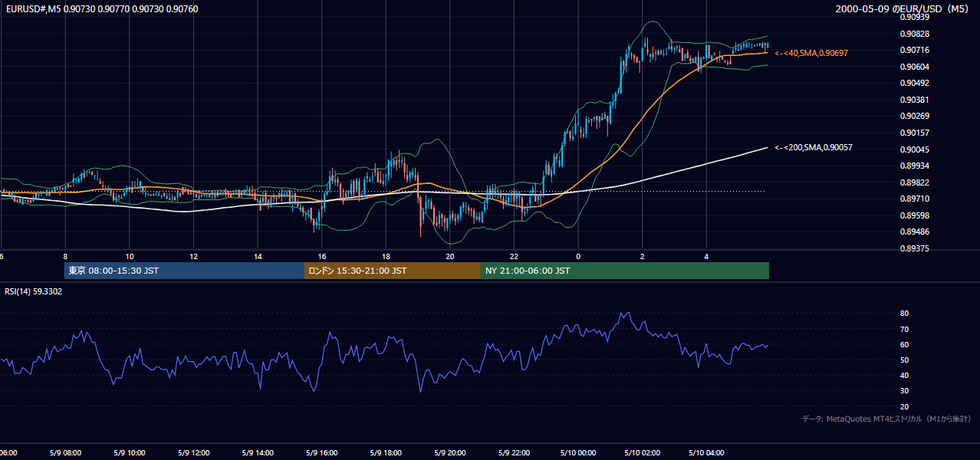
Task: Select the NY 21:00-06:00 JST session bar
Action: coord(625,271)
